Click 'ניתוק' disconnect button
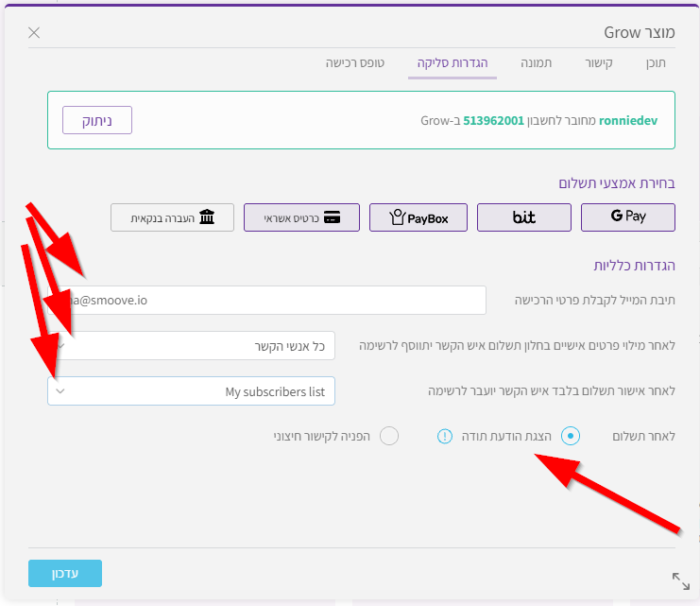Viewport: 700px width, 606px height. tap(97, 120)
